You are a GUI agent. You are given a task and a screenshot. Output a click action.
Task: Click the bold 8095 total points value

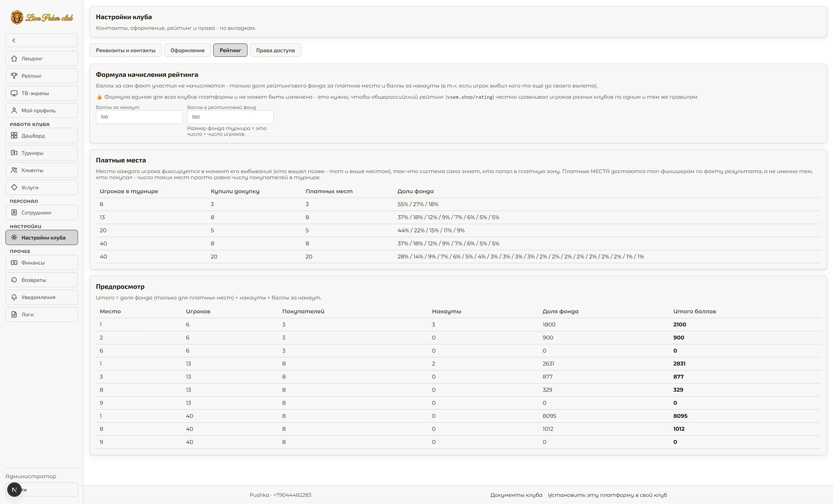click(680, 416)
